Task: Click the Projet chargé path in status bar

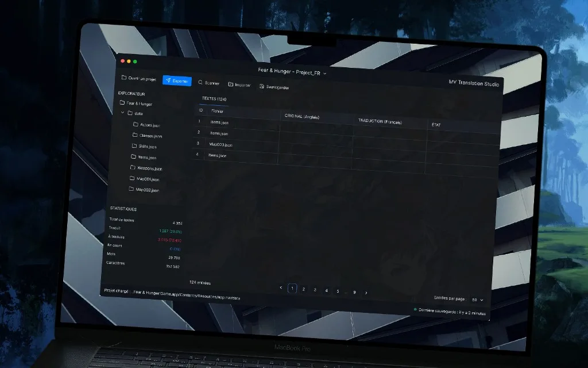Action: point(172,294)
